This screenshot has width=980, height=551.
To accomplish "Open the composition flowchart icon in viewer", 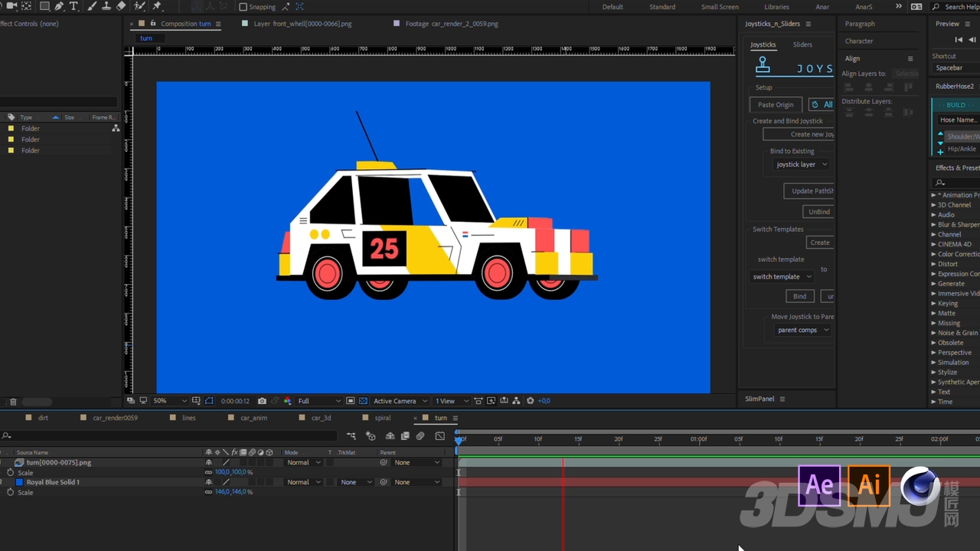I will [x=517, y=401].
